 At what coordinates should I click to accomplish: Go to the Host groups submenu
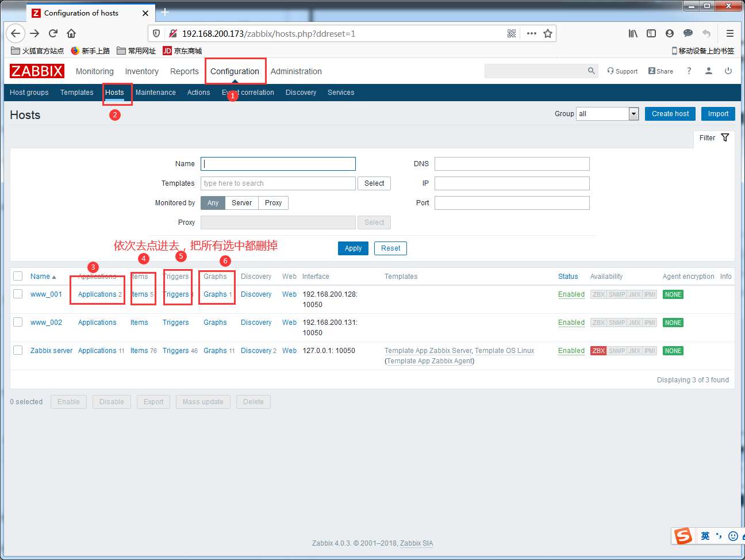(29, 93)
